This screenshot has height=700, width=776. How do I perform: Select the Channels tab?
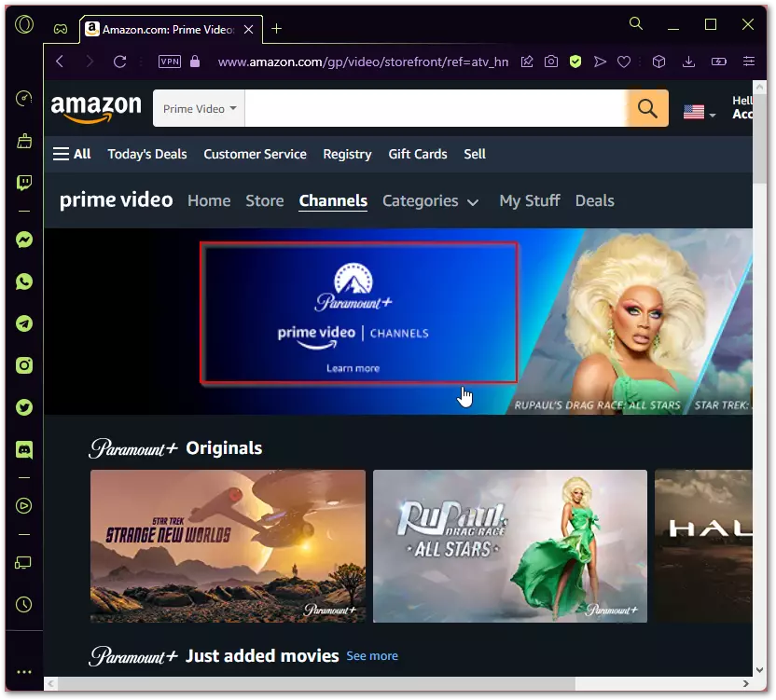(x=333, y=200)
